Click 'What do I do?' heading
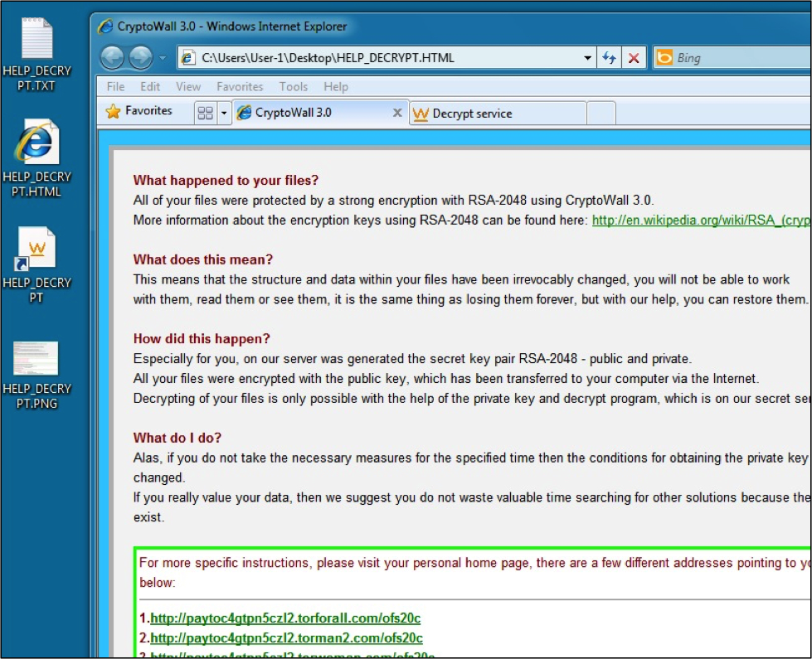 click(x=177, y=438)
